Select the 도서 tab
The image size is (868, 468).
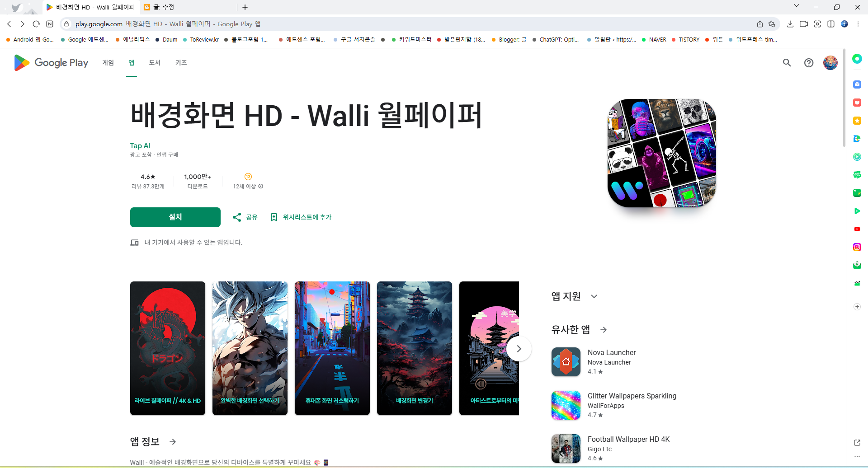point(155,63)
